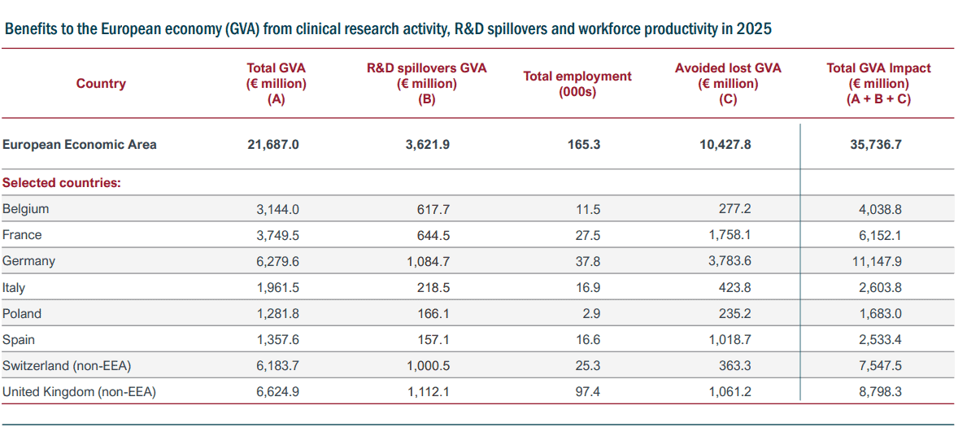Select the Total employment (000s) header
This screenshot has height=436, width=980.
point(577,83)
